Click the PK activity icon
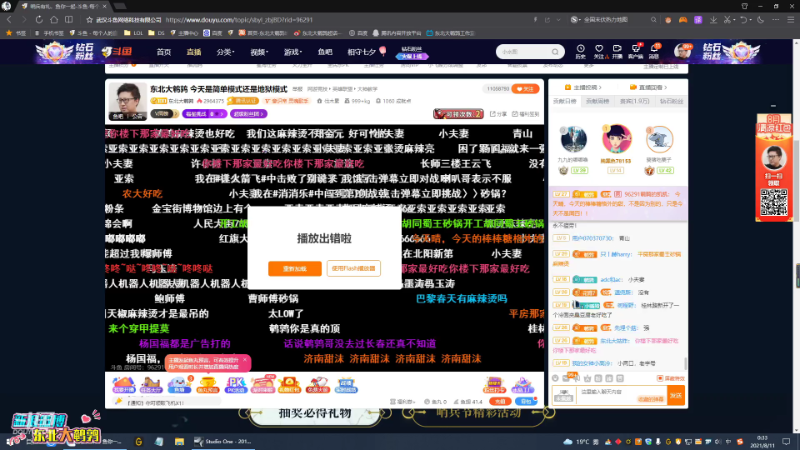This screenshot has height=450, width=800. point(235,385)
